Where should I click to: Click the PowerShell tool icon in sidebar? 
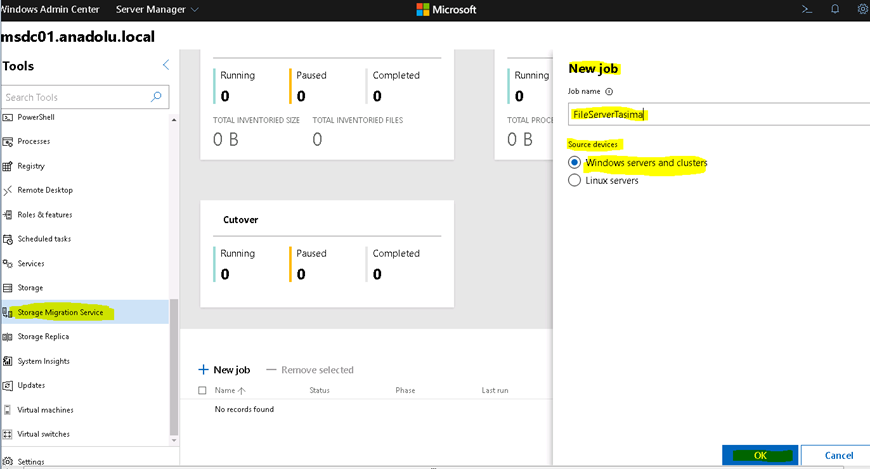point(8,117)
